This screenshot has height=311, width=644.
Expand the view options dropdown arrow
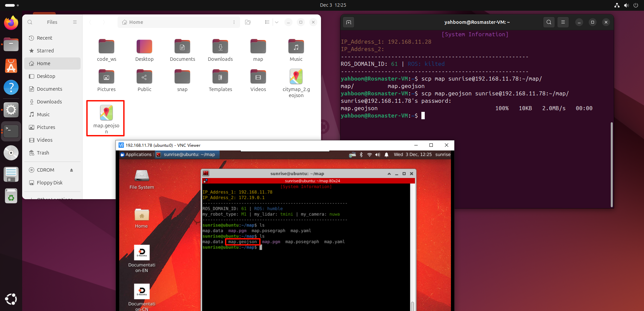[x=277, y=22]
